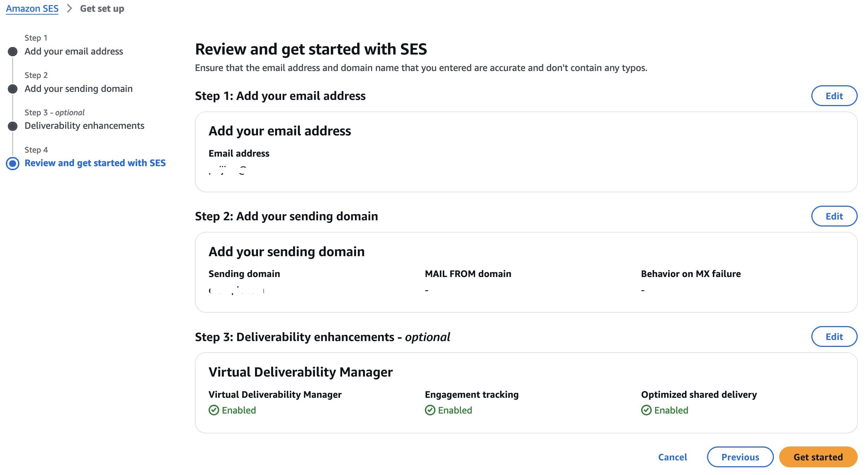Image resolution: width=868 pixels, height=475 pixels.
Task: Go back with the Previous button
Action: point(740,457)
